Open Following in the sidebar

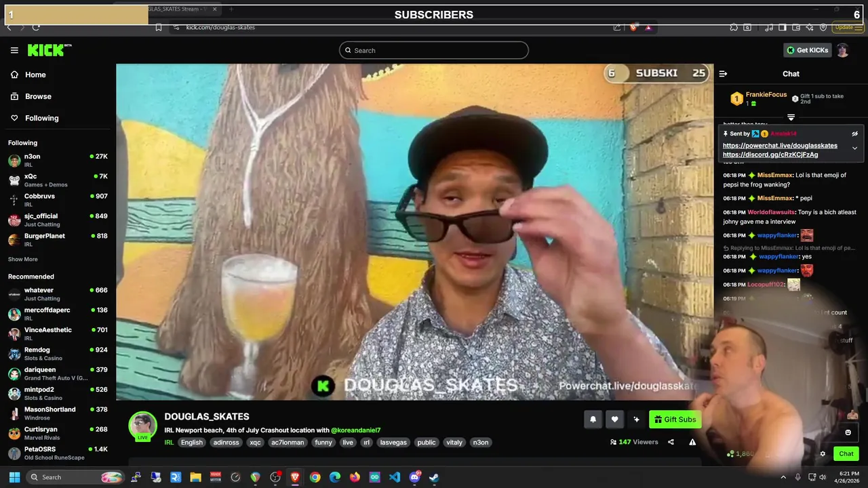pos(57,118)
